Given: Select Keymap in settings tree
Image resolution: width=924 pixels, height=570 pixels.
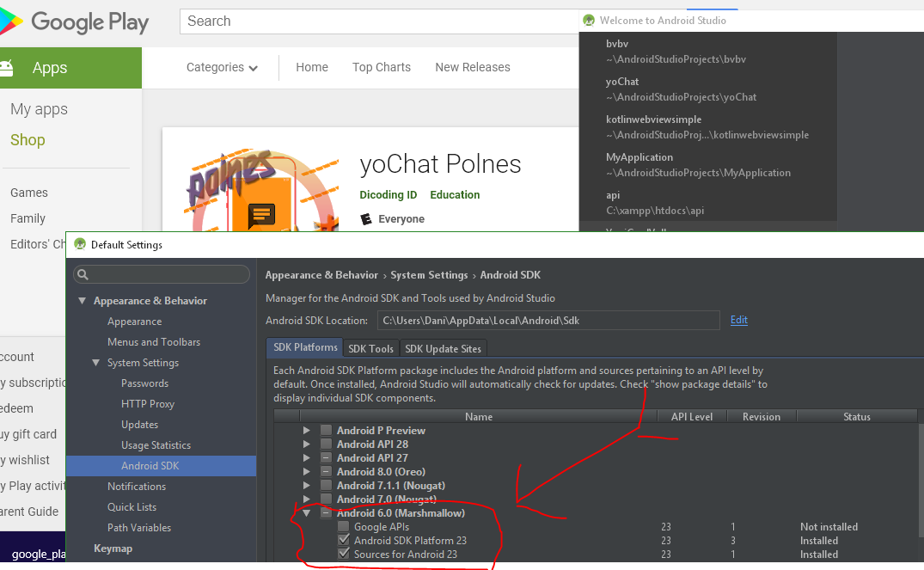Looking at the screenshot, I should click(x=113, y=549).
